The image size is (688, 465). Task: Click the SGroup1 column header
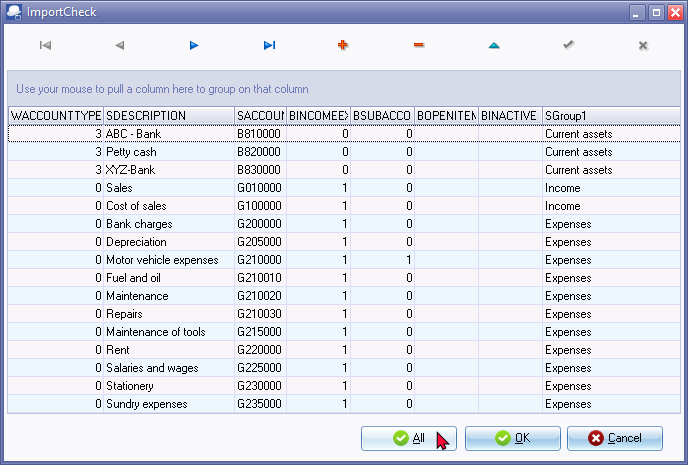pos(609,116)
